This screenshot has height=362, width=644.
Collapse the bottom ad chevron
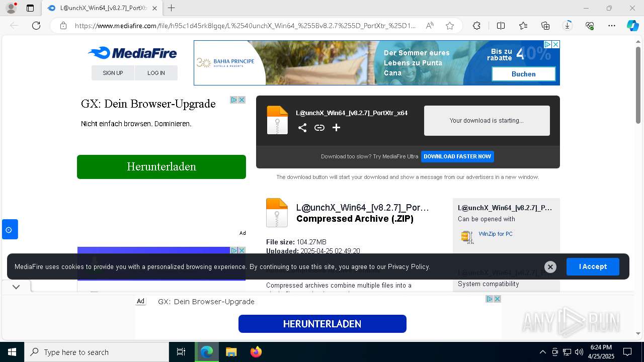point(16,287)
